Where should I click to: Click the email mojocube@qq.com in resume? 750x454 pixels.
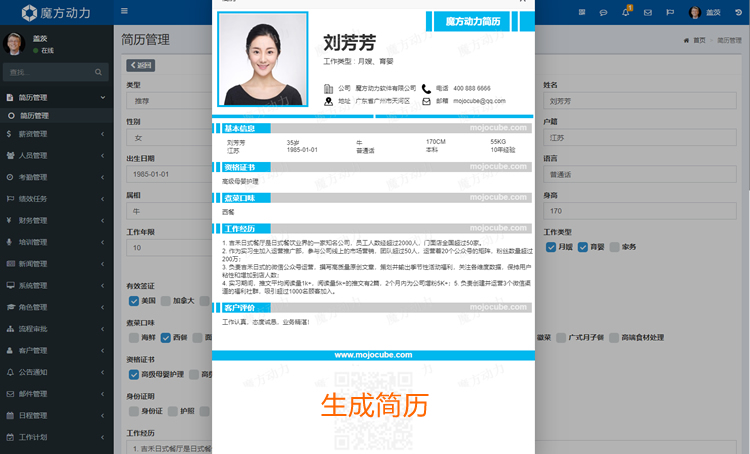pyautogui.click(x=479, y=101)
